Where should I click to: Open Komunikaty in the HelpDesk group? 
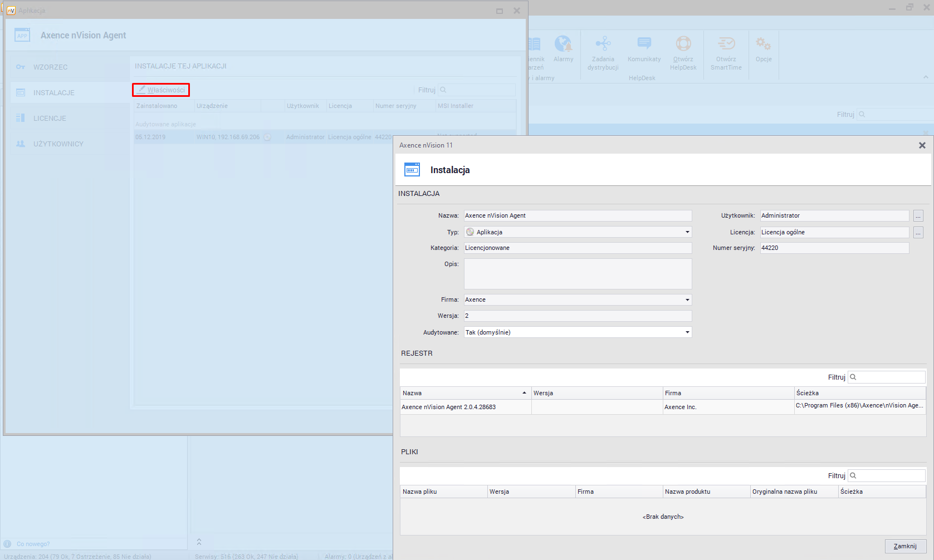(644, 45)
